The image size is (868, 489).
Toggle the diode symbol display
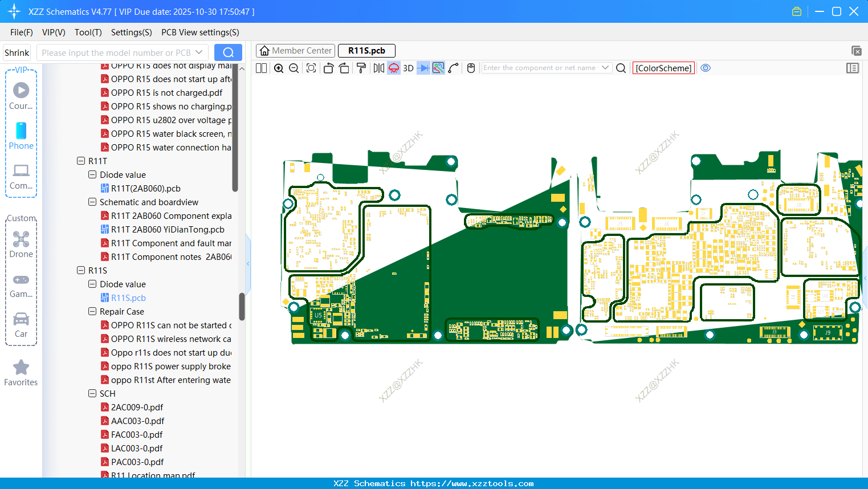pyautogui.click(x=423, y=68)
